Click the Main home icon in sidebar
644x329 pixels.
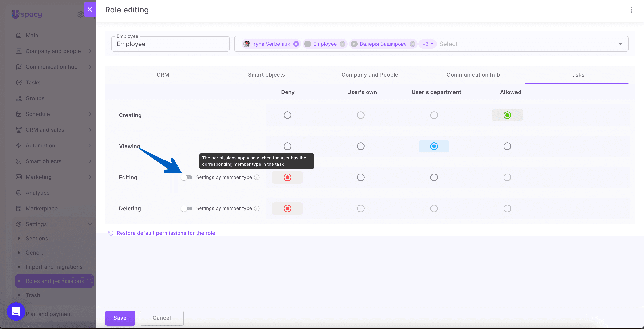19,35
